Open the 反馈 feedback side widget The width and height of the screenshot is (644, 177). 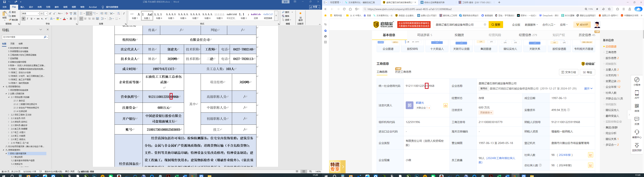(637, 121)
